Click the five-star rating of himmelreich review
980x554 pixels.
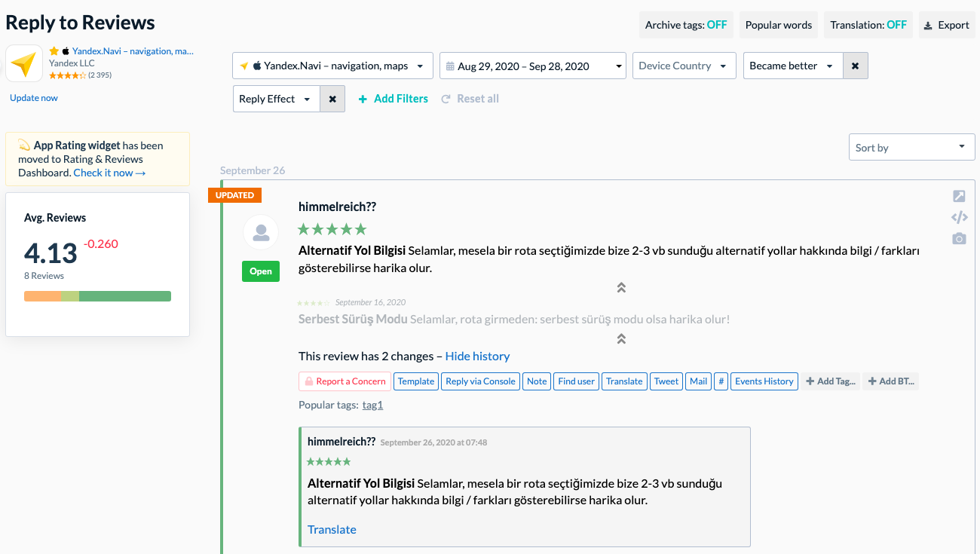click(x=332, y=229)
